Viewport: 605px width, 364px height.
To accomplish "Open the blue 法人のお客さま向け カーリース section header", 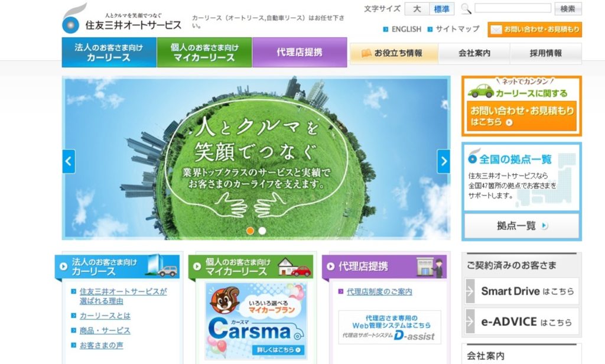I will (x=118, y=266).
